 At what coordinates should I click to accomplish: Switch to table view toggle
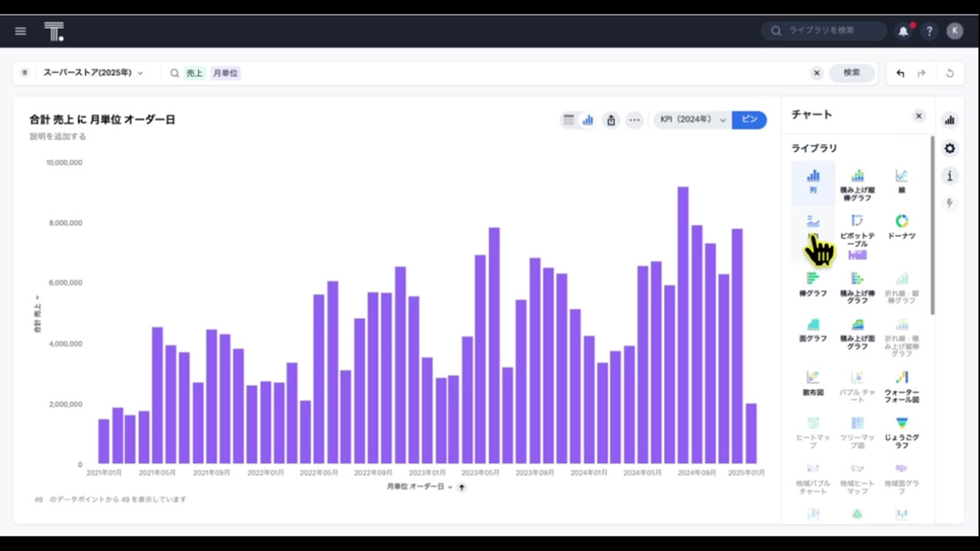coord(569,120)
